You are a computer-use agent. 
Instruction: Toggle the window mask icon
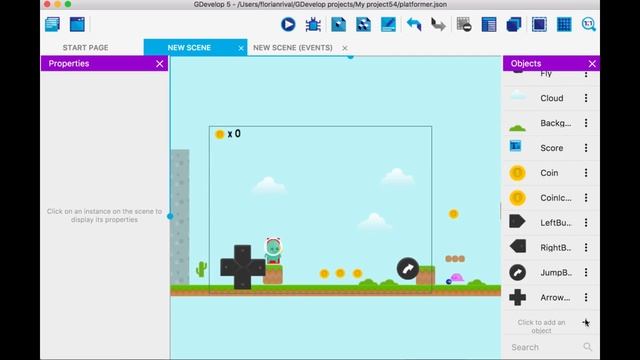click(x=539, y=24)
